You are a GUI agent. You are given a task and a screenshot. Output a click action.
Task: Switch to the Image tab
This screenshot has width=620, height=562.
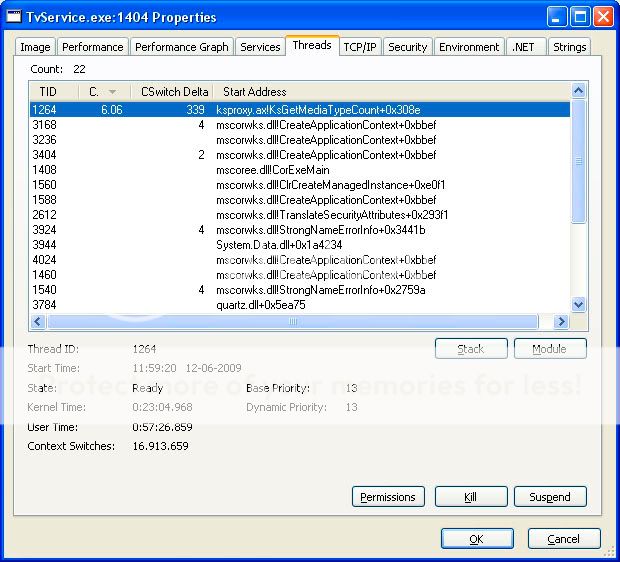[36, 47]
